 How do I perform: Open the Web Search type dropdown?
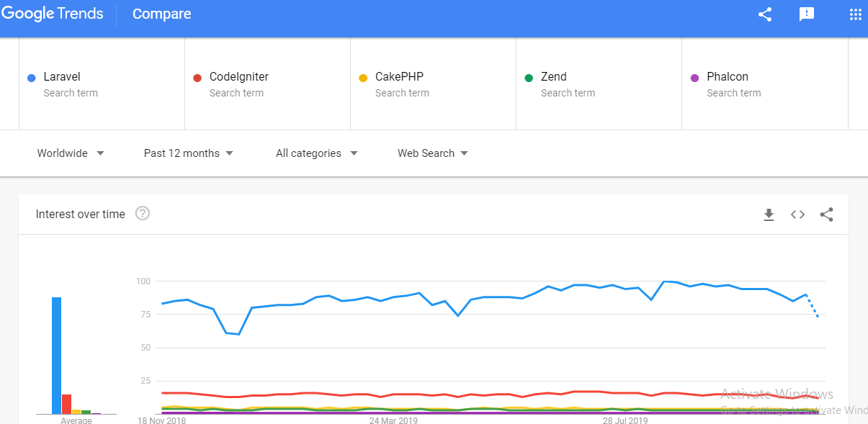tap(432, 153)
